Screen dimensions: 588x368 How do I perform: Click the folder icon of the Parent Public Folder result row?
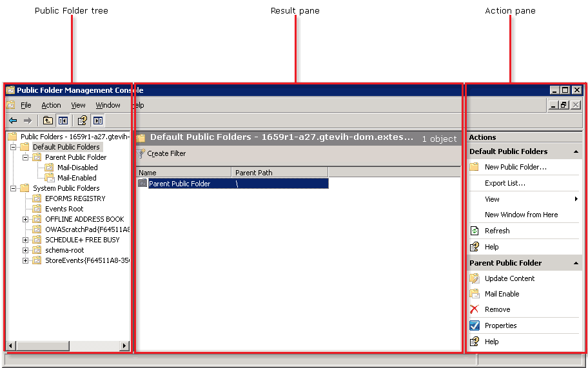click(142, 183)
